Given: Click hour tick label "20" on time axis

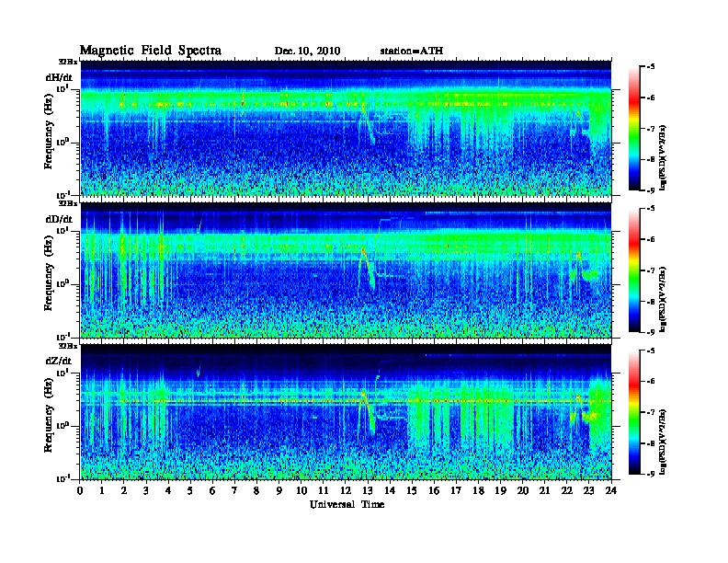Looking at the screenshot, I should pos(523,490).
